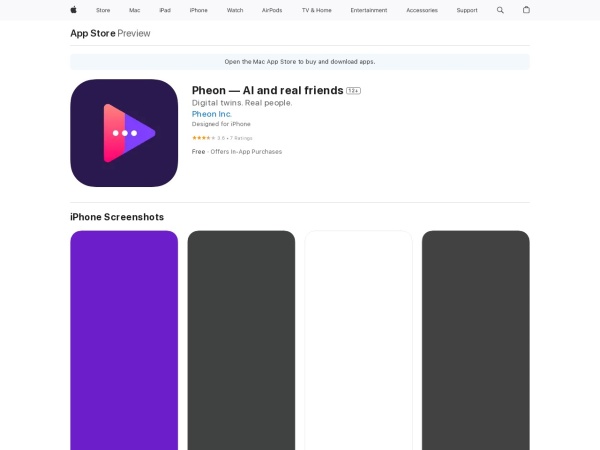Click the Apple logo icon
600x450 pixels.
(73, 10)
